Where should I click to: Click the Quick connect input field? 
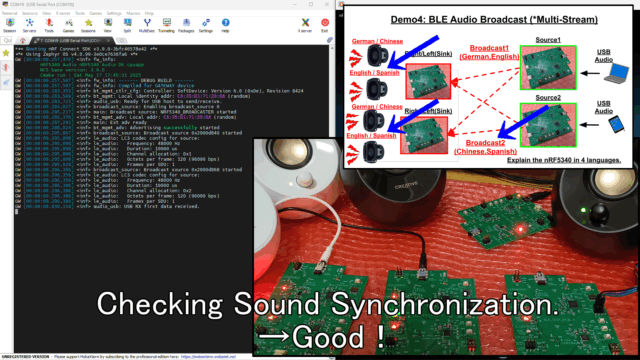pos(7,40)
